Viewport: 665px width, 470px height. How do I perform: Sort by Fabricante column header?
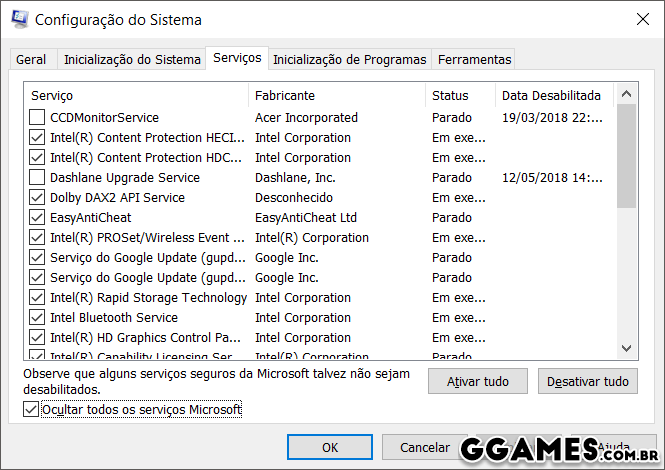(x=285, y=96)
